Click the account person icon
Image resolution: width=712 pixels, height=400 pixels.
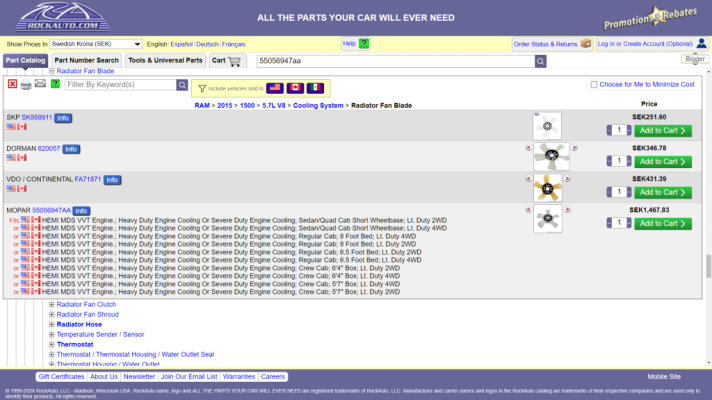tap(702, 44)
